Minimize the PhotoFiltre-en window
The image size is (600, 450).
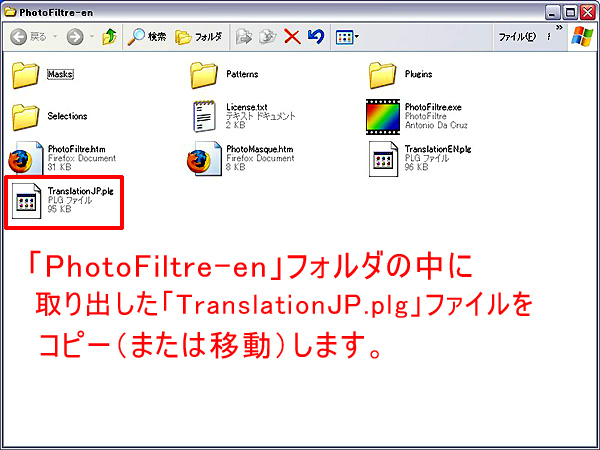click(552, 13)
